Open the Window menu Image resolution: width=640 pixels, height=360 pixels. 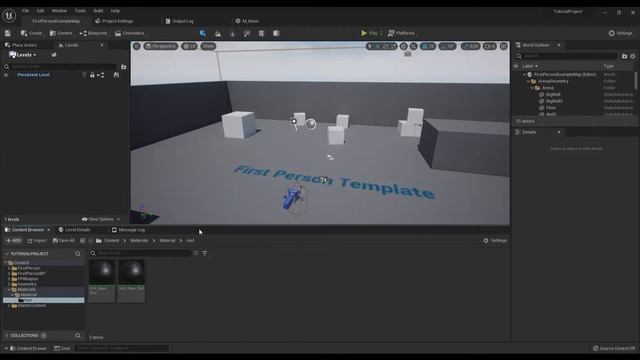(x=59, y=11)
